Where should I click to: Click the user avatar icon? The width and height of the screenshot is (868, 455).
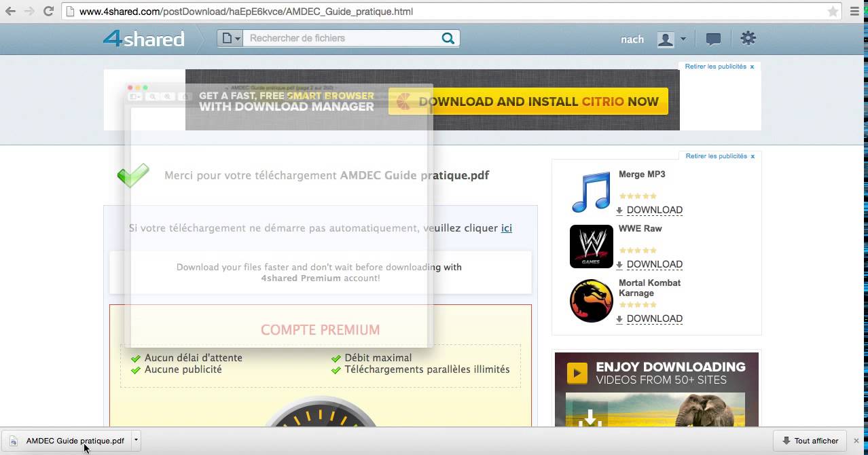click(666, 39)
